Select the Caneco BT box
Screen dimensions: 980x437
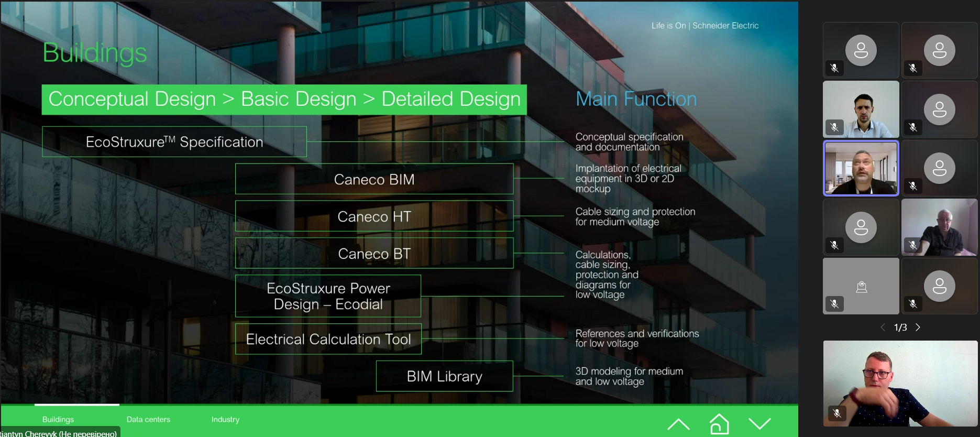click(374, 254)
